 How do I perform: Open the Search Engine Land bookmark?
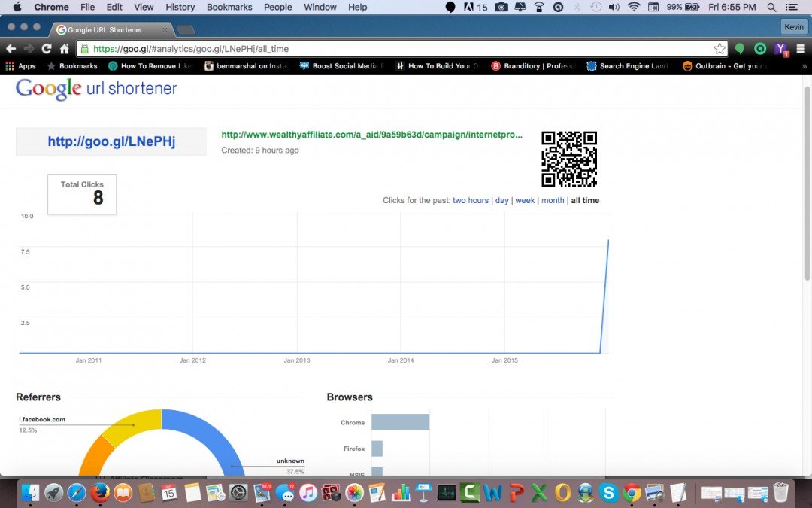point(627,65)
